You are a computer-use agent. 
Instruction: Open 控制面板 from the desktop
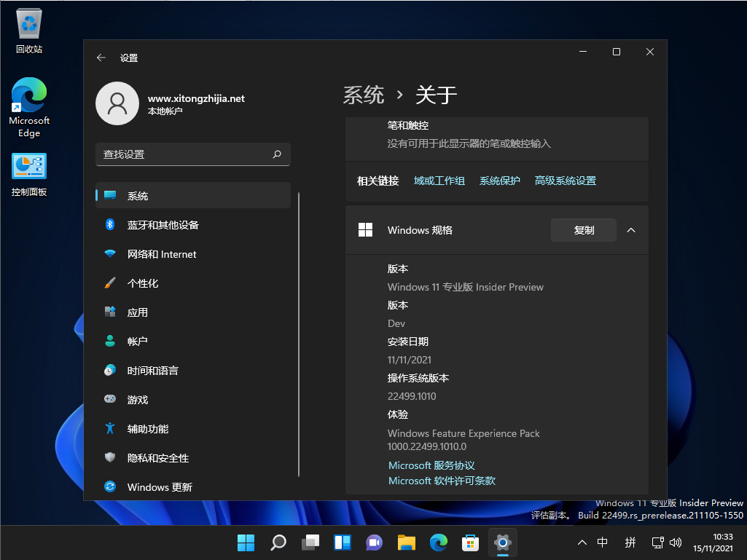point(28,166)
